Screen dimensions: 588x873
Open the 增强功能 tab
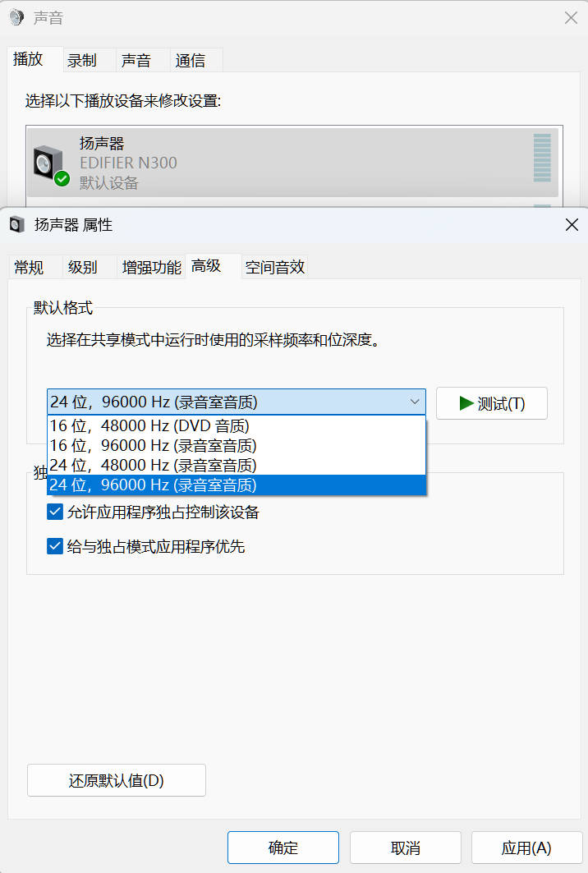point(151,267)
